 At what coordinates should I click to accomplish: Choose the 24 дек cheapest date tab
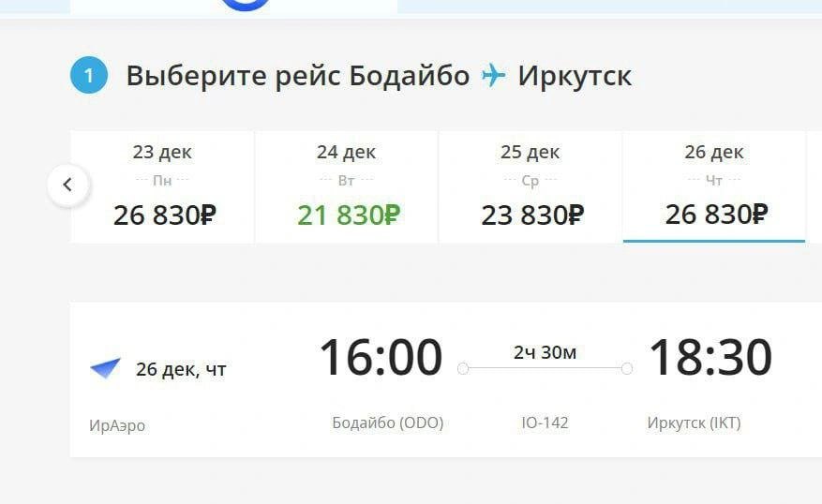(x=347, y=186)
